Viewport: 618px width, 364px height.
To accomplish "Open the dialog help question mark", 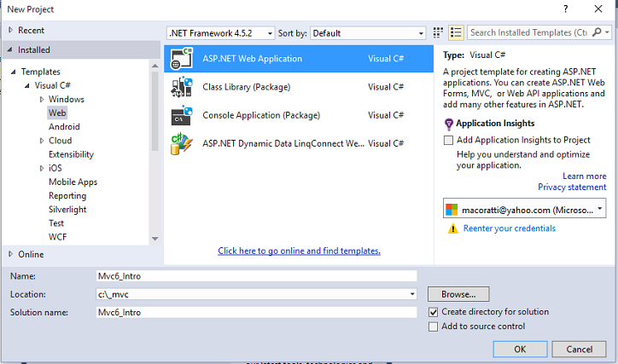I will click(566, 9).
